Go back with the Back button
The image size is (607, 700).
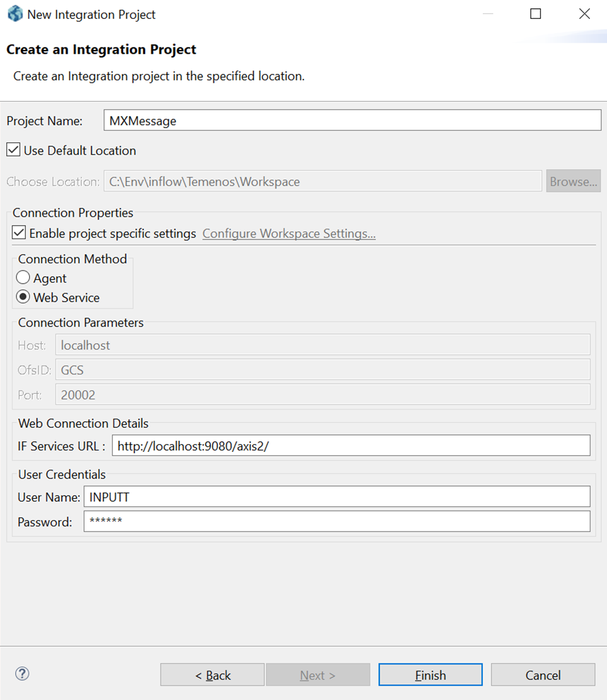point(212,675)
